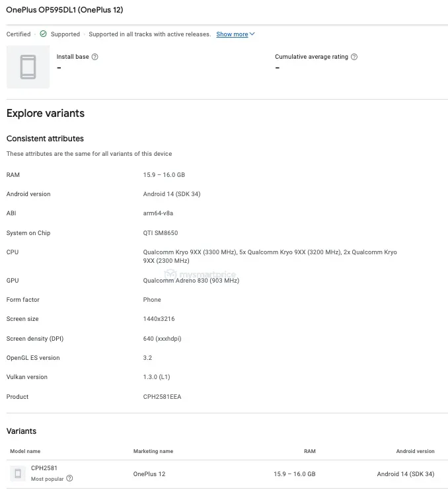
Task: Click the Explore variants heading
Action: pos(46,114)
